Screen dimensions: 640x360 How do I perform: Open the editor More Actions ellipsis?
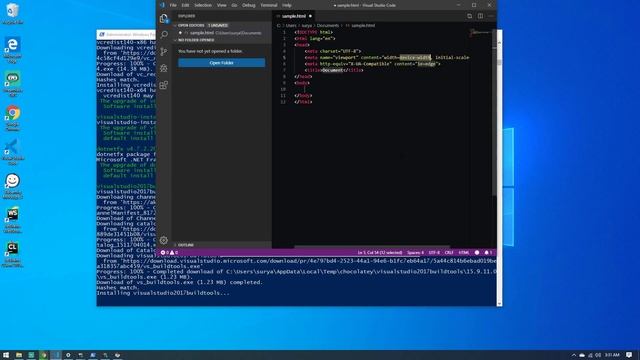pos(491,16)
